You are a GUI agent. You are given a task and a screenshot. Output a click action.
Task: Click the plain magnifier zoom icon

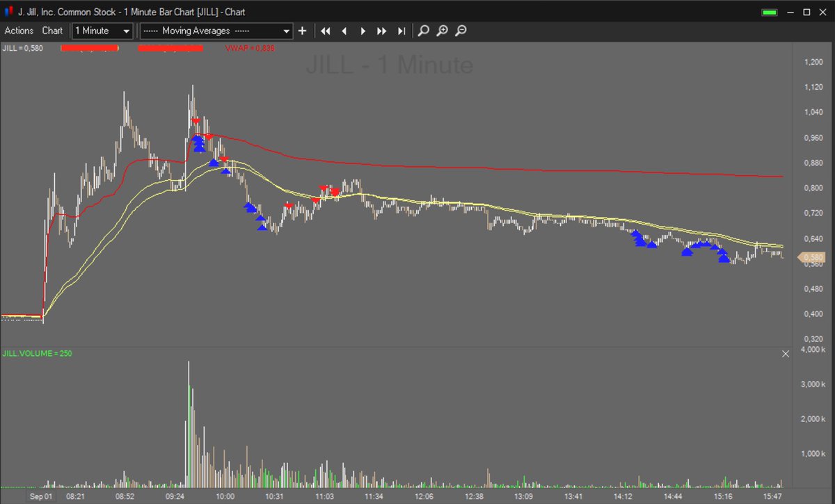424,31
